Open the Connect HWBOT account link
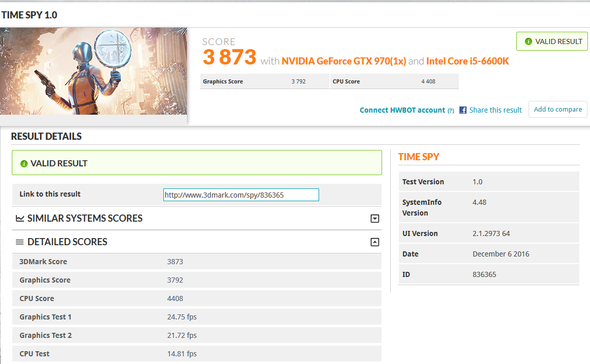 point(402,110)
